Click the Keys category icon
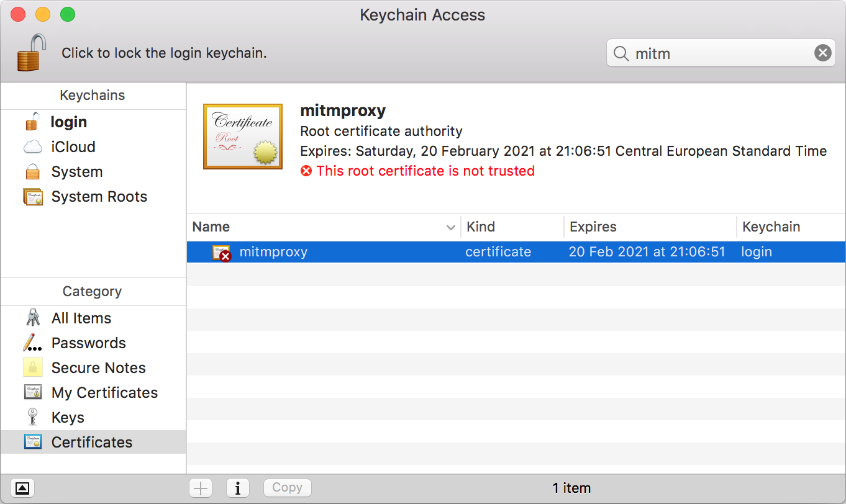 32,418
